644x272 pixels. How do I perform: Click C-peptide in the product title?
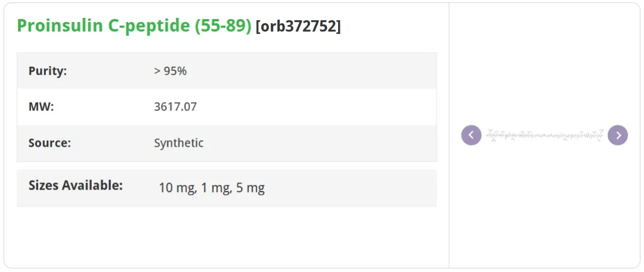[x=148, y=26]
